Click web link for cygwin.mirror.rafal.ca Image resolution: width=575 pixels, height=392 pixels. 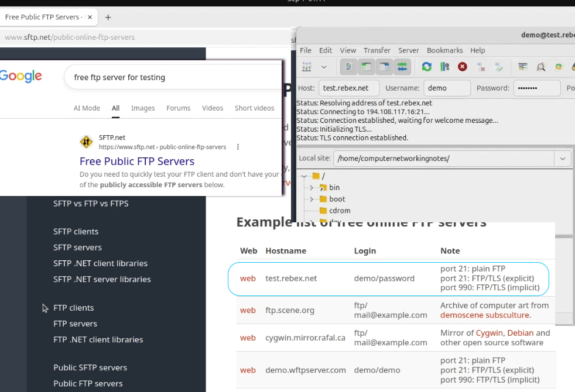(x=248, y=338)
